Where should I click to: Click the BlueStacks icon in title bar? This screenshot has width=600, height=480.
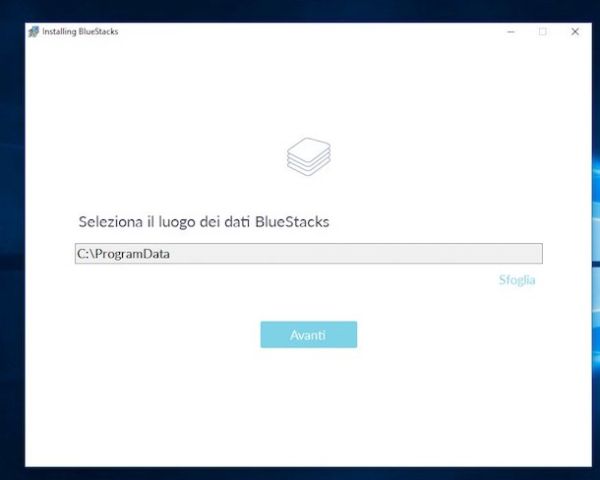(34, 31)
